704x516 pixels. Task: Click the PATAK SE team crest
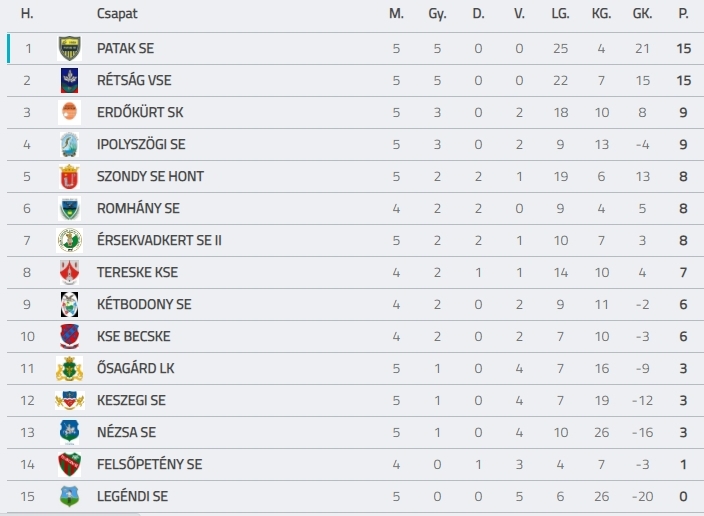click(x=70, y=49)
